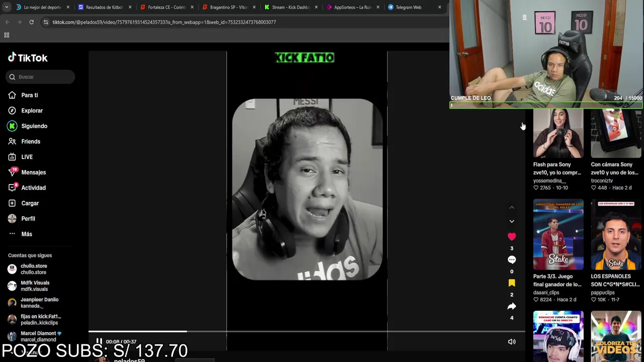The width and height of the screenshot is (644, 362).
Task: Go to Perfil page
Action: [28, 219]
